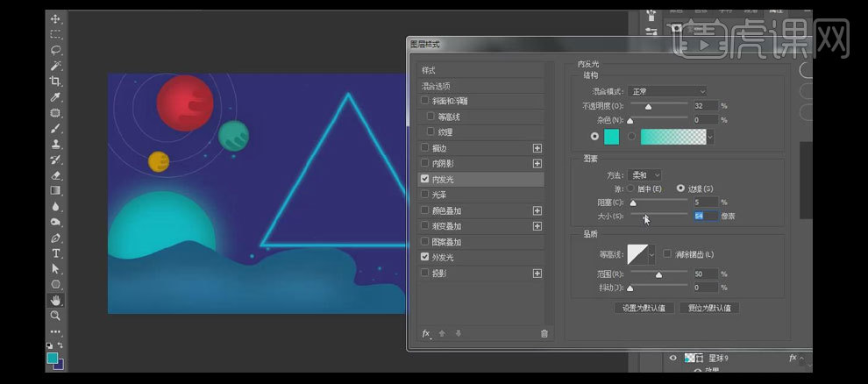Select the Healing Brush tool
This screenshot has height=384, width=868.
pos(55,113)
